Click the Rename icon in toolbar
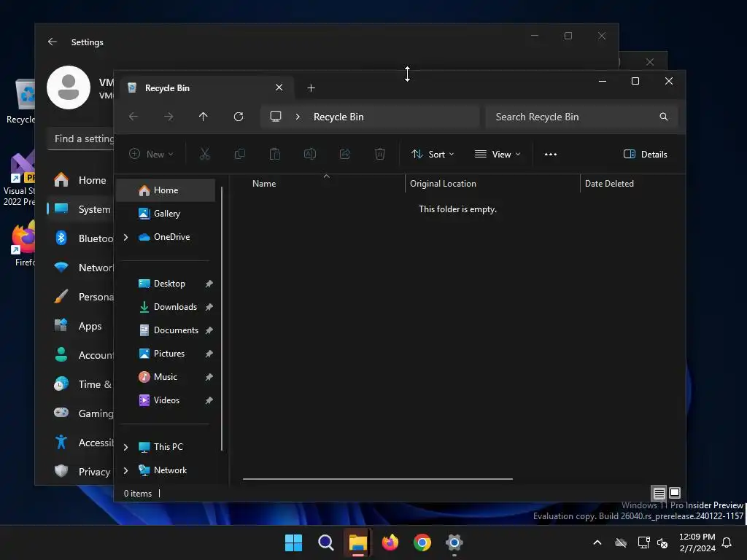The width and height of the screenshot is (747, 560). coord(310,154)
